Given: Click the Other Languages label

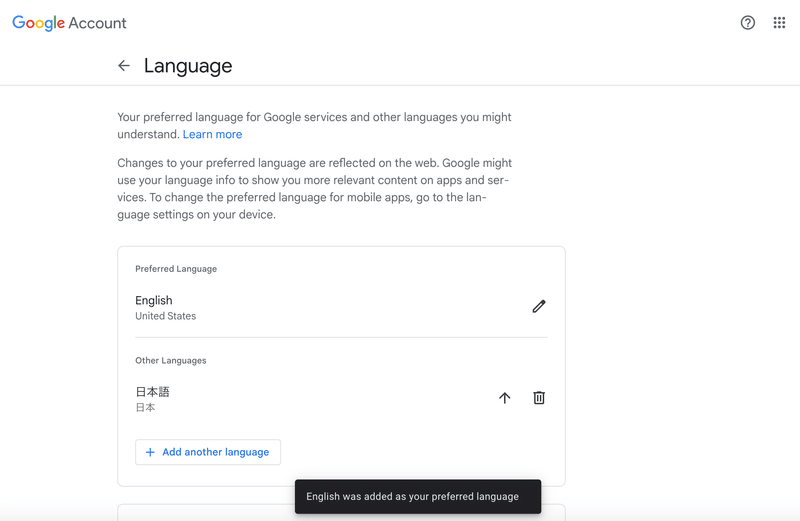Looking at the screenshot, I should coord(170,361).
